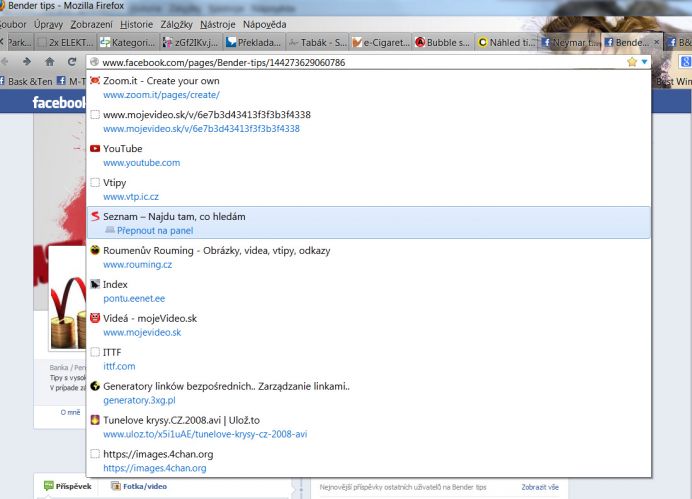Select Zoom.it suggestion favicon
Viewport: 692px width, 499px height.
95,80
